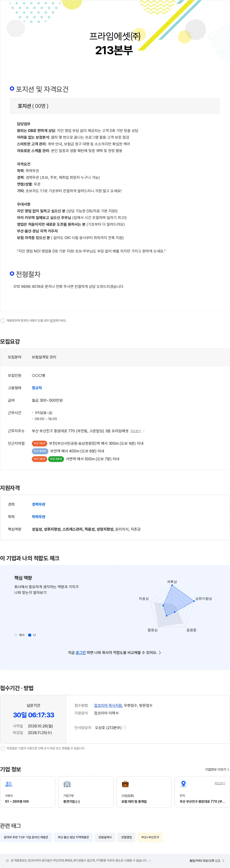
Task: Click the 불법/허위/과장/오류 신고 link
Action: [207, 860]
